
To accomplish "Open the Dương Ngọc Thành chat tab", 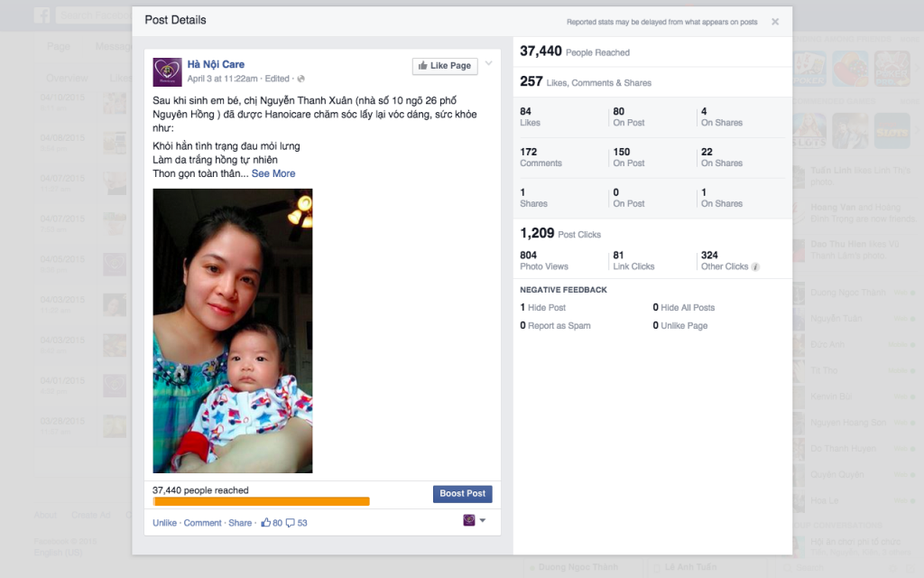I will pyautogui.click(x=583, y=567).
